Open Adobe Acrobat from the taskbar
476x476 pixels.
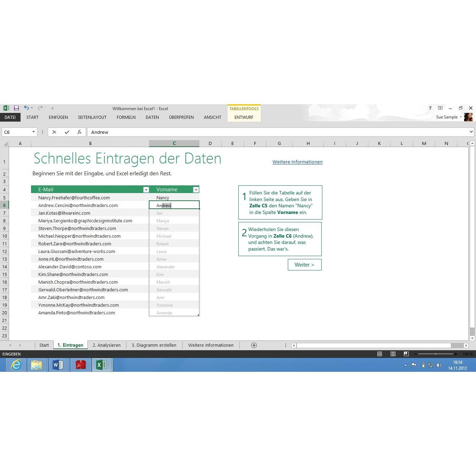point(81,365)
